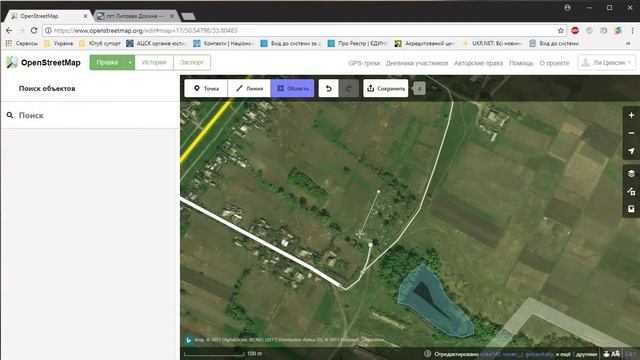Screen dimensions: 640x360
Task: Select the Линия (line) drawing tool
Action: point(249,88)
